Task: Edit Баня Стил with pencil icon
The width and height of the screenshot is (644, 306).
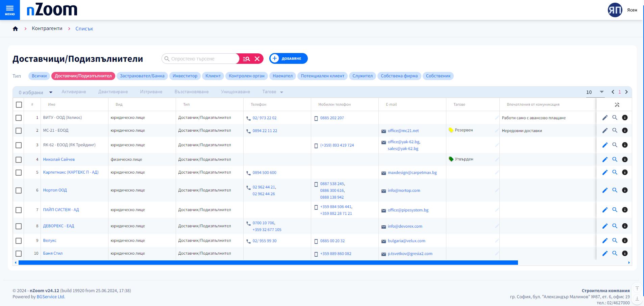Action: [x=605, y=253]
